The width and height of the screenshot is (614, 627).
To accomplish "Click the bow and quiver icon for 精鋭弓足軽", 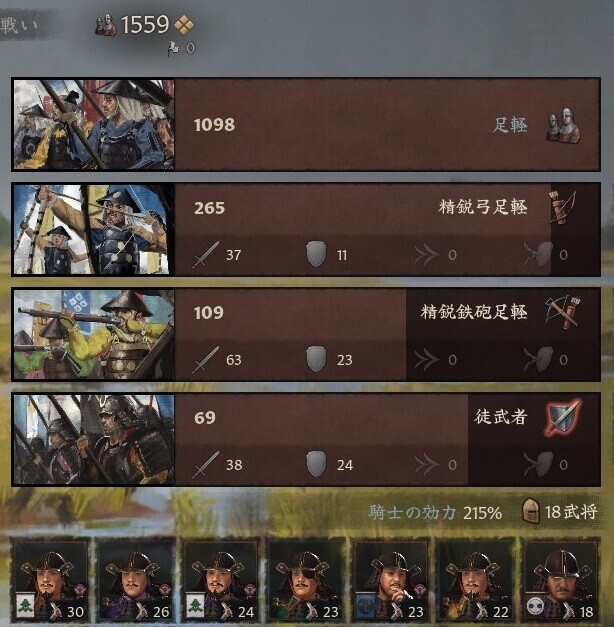I will (564, 207).
